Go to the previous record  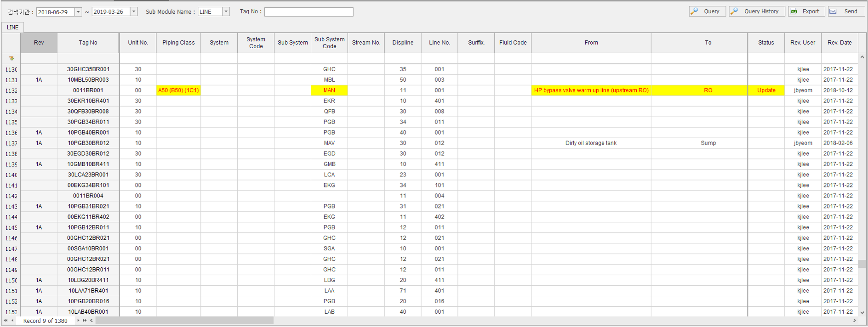tap(12, 321)
